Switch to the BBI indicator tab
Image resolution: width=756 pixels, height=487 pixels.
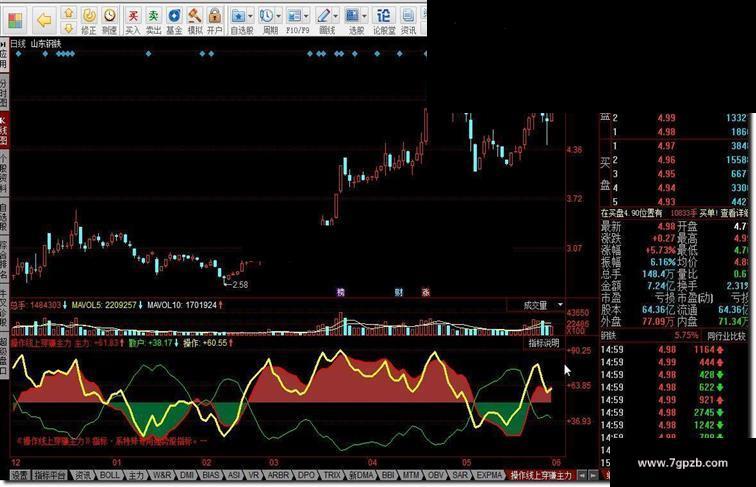tap(388, 475)
